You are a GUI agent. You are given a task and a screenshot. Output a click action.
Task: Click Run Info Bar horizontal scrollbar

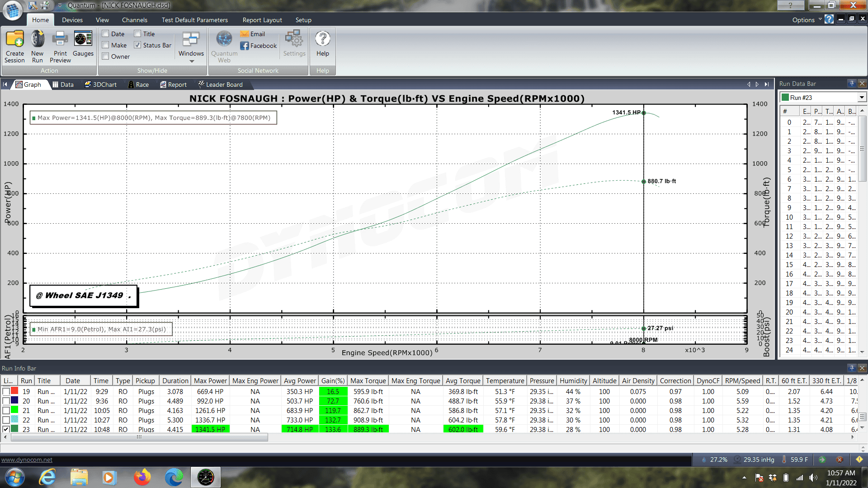pos(139,437)
